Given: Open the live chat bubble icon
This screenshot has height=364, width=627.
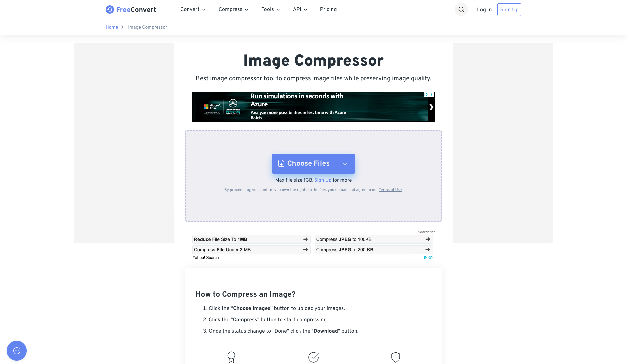Looking at the screenshot, I should point(17,351).
